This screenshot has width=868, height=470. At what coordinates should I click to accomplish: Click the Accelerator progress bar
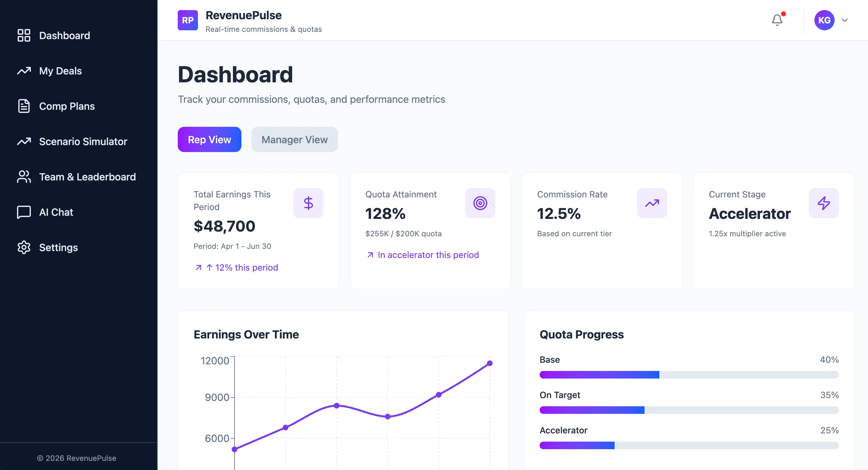[x=689, y=445]
